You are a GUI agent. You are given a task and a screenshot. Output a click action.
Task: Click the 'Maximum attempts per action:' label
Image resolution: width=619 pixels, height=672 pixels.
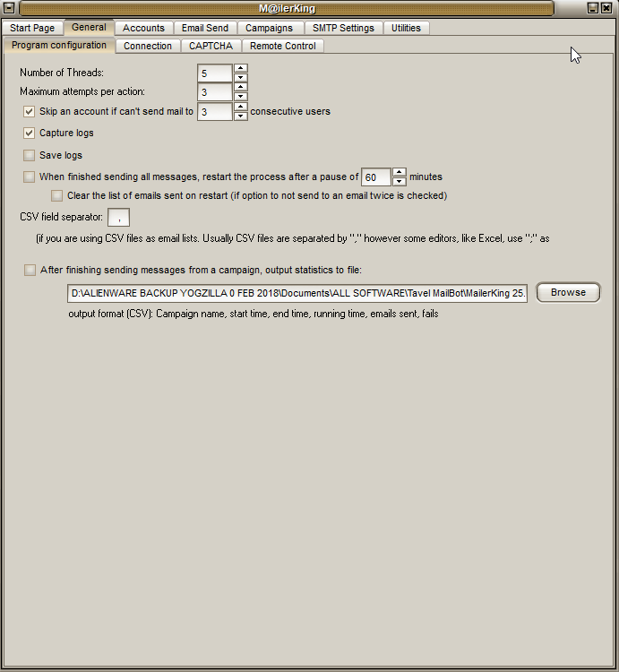pos(82,91)
